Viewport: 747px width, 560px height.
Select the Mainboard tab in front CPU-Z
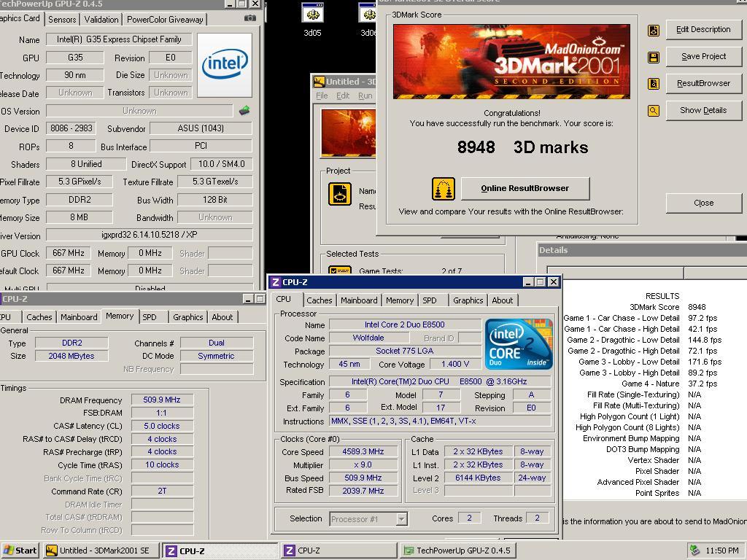359,300
